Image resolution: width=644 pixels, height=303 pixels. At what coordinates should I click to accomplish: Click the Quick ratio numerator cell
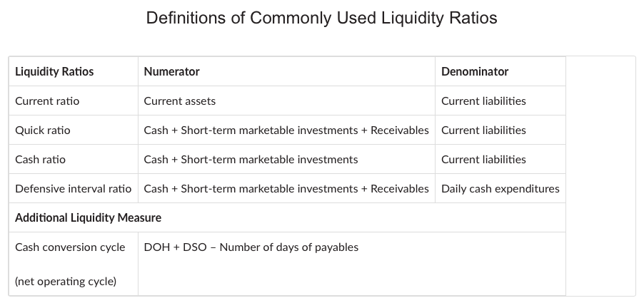[286, 130]
